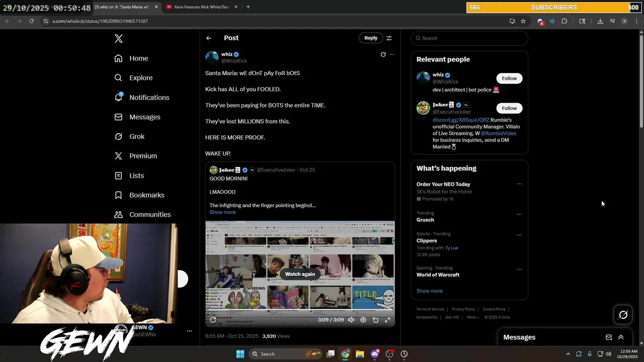Click @WhizKick handle on the post
Screen dimensions: 644x362
click(x=234, y=61)
